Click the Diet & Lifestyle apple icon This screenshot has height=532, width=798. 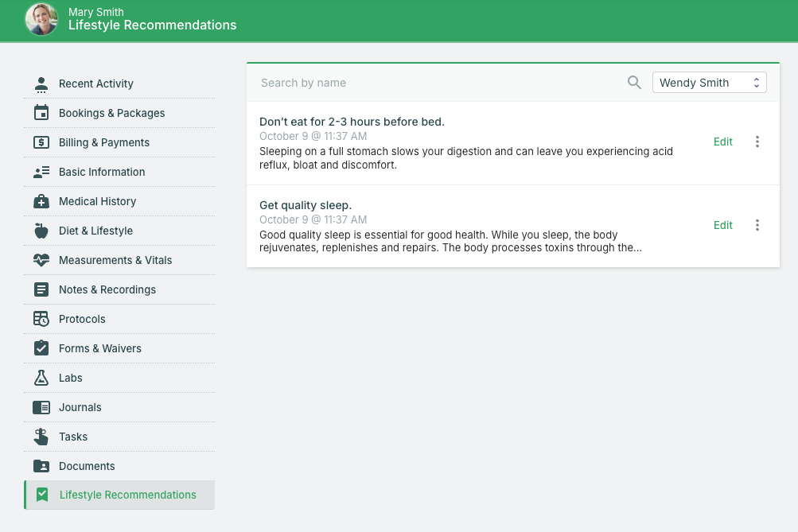[41, 231]
